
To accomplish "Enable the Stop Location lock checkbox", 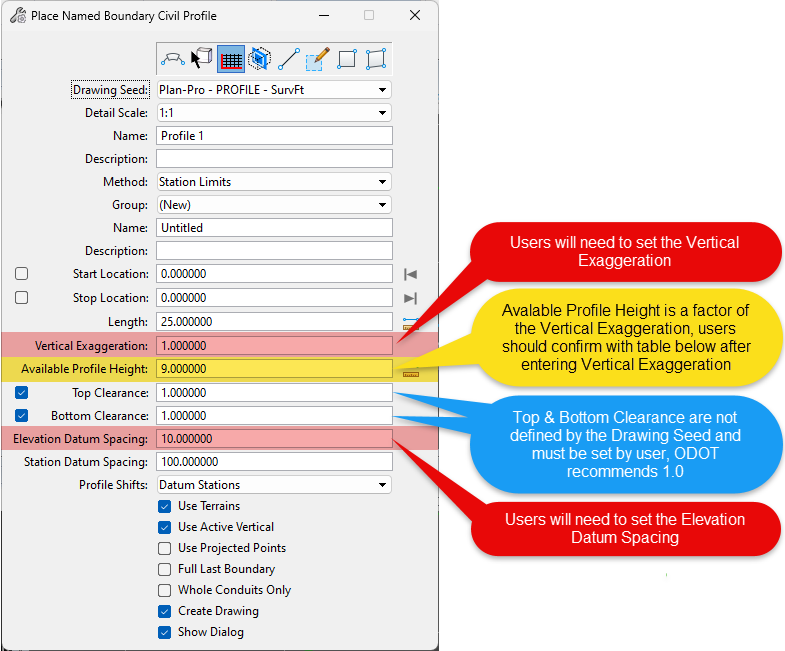I will [x=22, y=297].
